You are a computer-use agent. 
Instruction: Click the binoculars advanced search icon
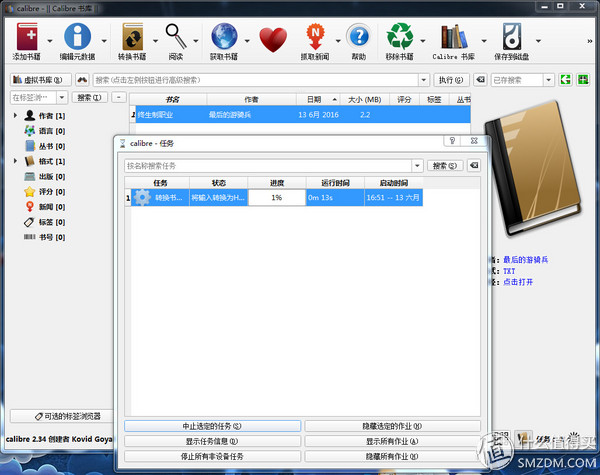coord(82,80)
